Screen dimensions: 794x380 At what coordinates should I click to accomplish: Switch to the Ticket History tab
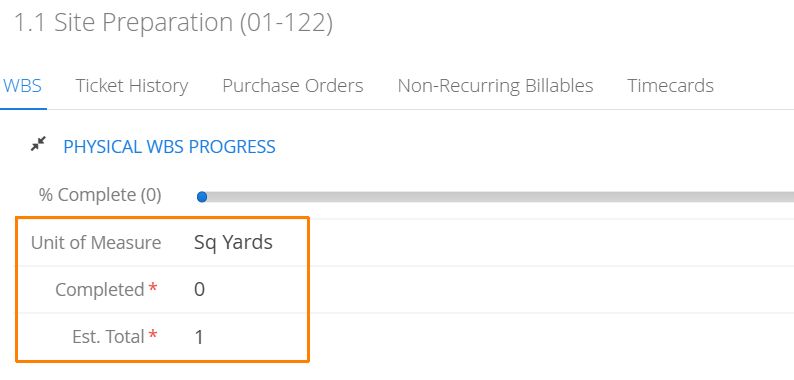click(x=132, y=86)
